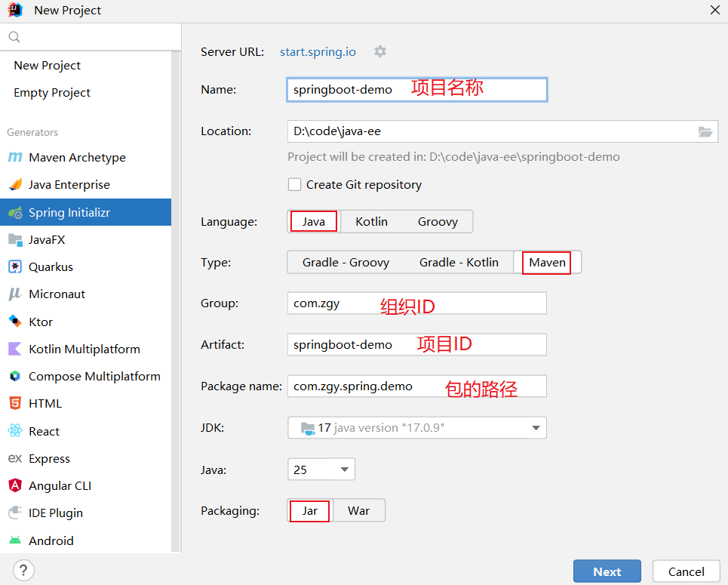Click the Ktor generator icon
This screenshot has height=585, width=728.
click(x=15, y=322)
